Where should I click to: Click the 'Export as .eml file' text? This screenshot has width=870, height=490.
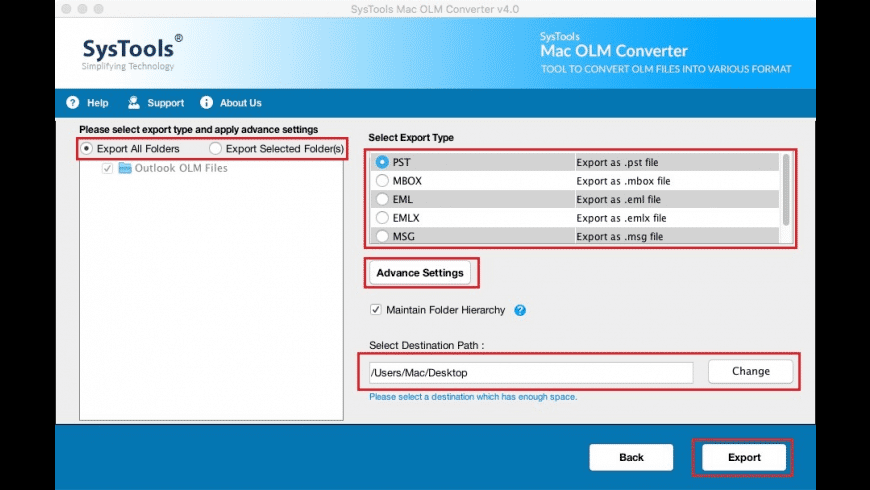click(618, 199)
